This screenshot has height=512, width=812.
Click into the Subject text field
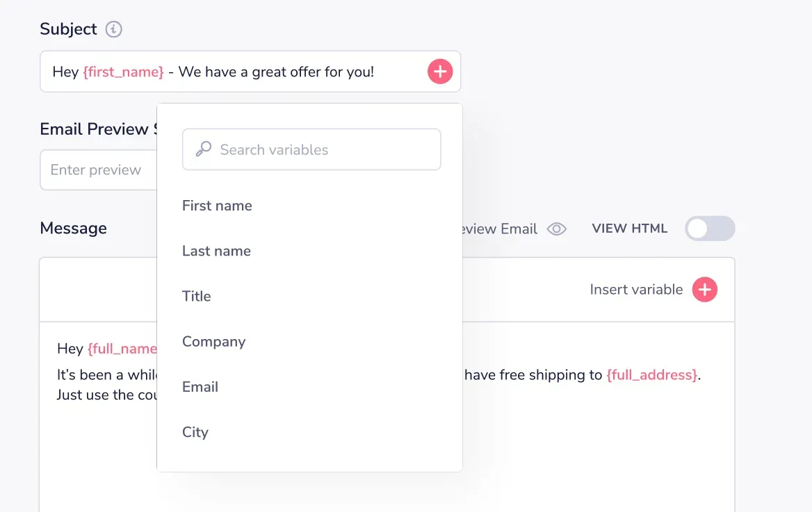click(278, 72)
